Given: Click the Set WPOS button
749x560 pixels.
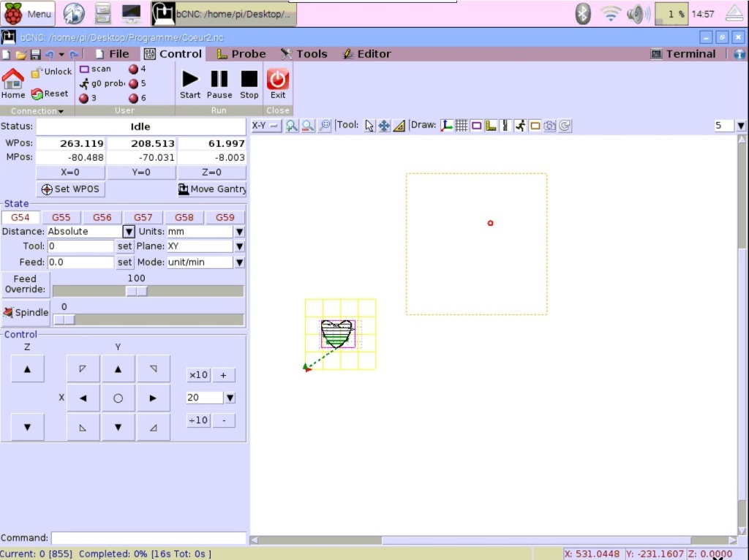Looking at the screenshot, I should pyautogui.click(x=71, y=189).
